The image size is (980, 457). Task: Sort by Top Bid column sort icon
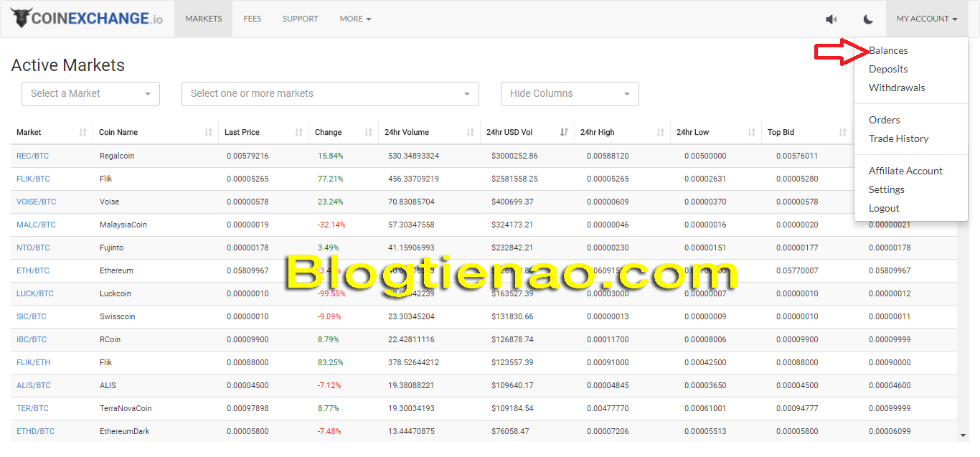[x=843, y=133]
